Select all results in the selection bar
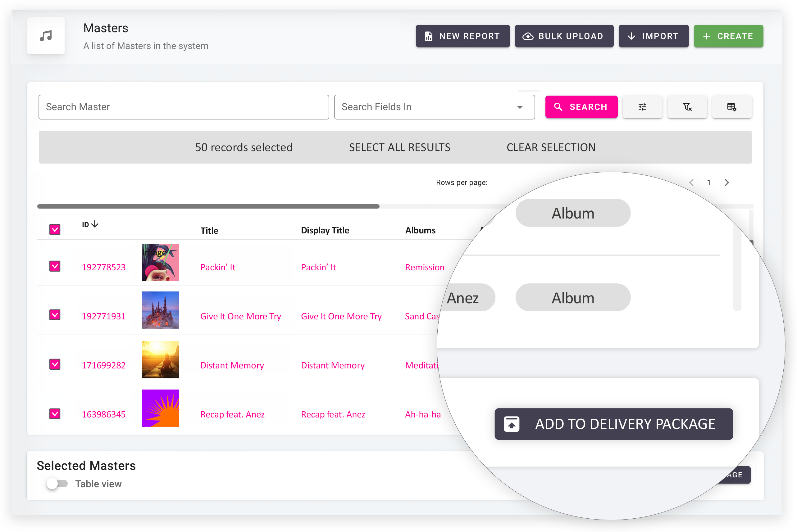 pos(399,147)
